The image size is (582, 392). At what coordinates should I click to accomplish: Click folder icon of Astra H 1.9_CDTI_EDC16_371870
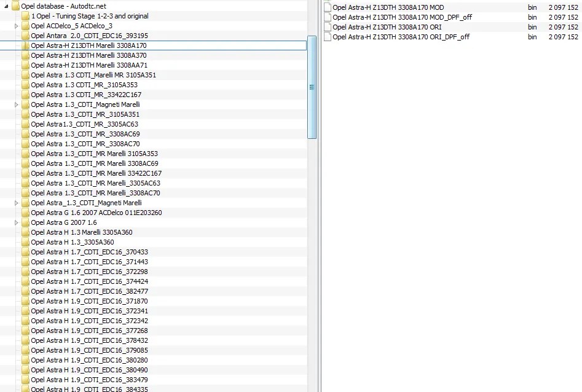(x=25, y=302)
